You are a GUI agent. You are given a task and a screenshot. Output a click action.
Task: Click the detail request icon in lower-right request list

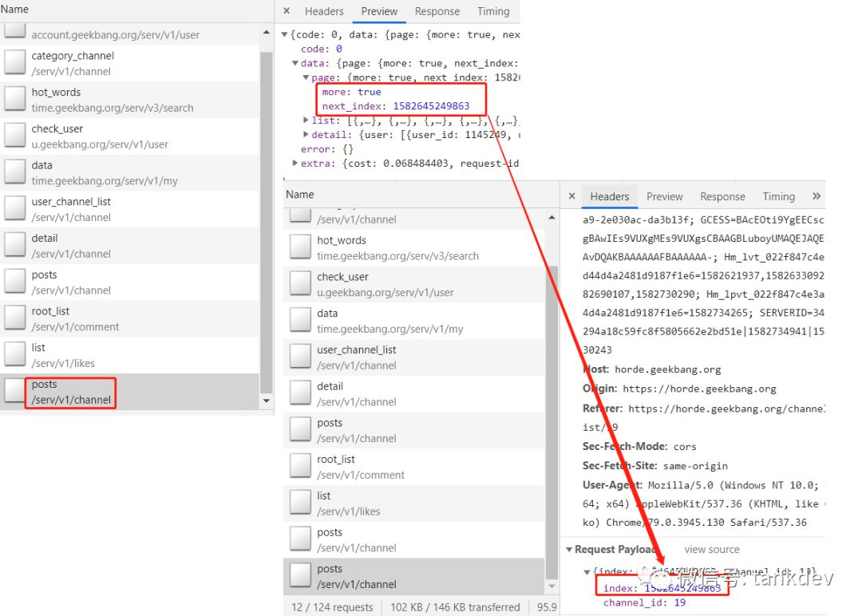[300, 393]
